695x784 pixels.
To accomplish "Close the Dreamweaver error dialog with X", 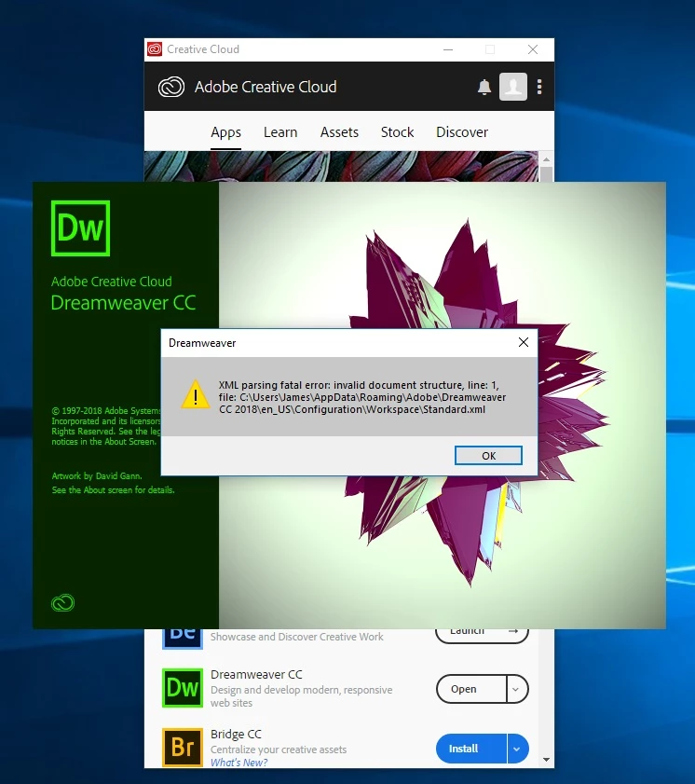I will click(x=524, y=342).
